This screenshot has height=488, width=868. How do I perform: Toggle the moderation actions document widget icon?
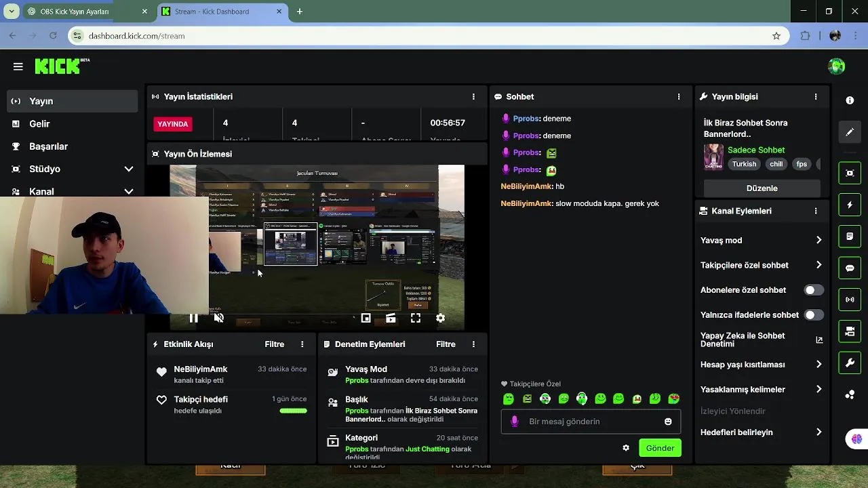pyautogui.click(x=850, y=237)
